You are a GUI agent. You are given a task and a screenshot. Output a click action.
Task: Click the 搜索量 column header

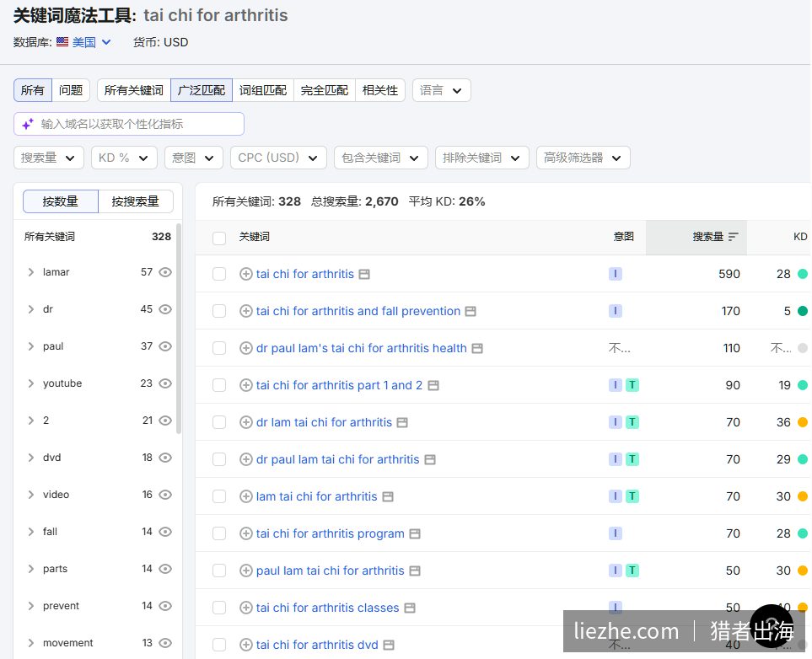(696, 237)
